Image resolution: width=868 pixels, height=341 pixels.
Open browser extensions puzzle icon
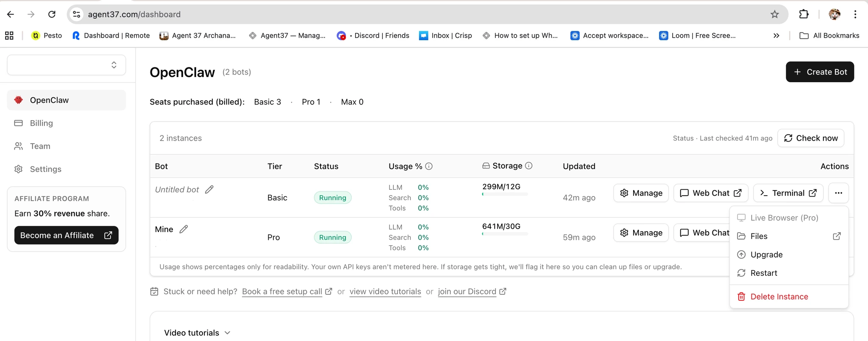click(x=804, y=14)
